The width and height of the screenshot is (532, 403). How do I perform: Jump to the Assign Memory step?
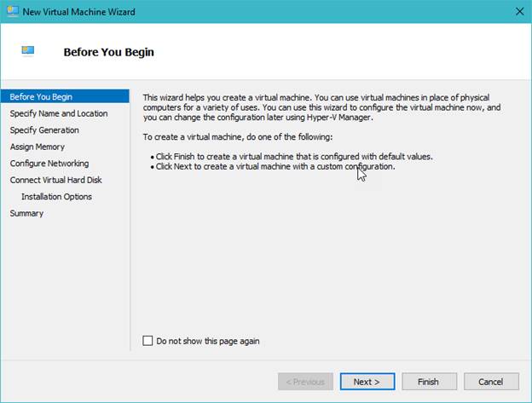coord(38,147)
